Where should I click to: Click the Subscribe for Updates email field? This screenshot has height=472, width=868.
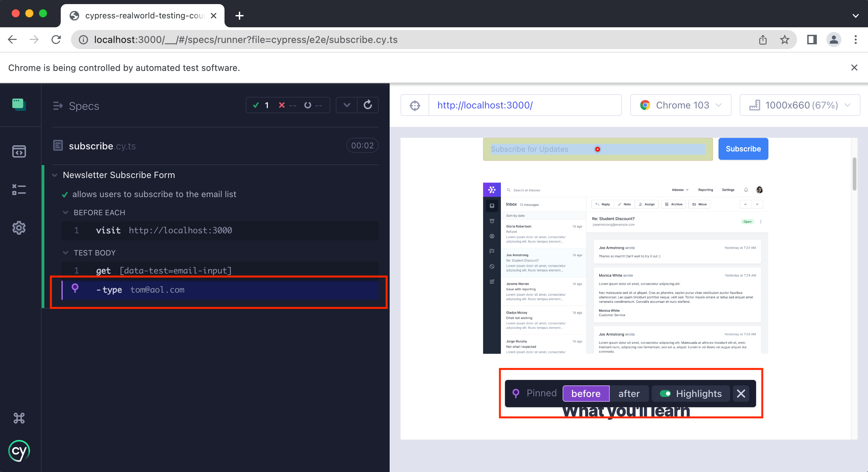pos(546,149)
